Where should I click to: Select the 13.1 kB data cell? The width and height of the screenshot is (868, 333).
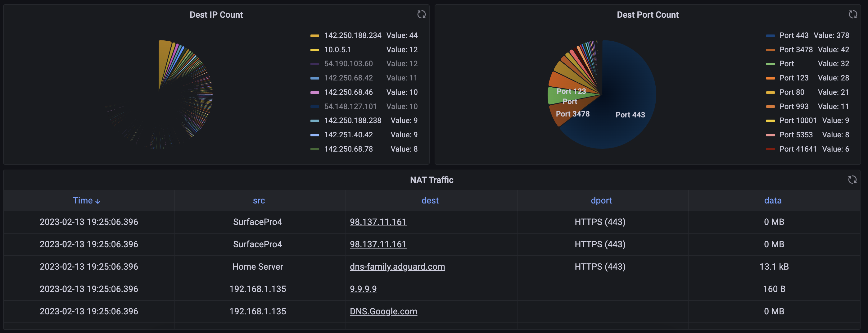pyautogui.click(x=774, y=267)
